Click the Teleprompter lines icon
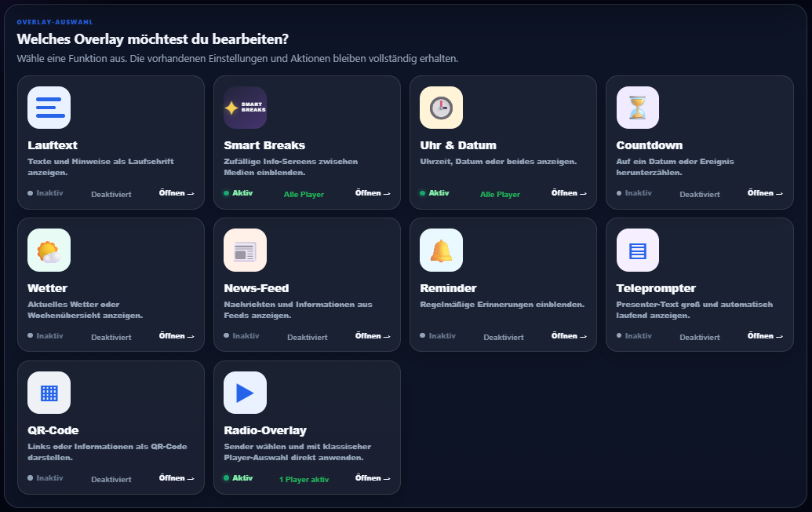812x512 pixels. tap(638, 250)
